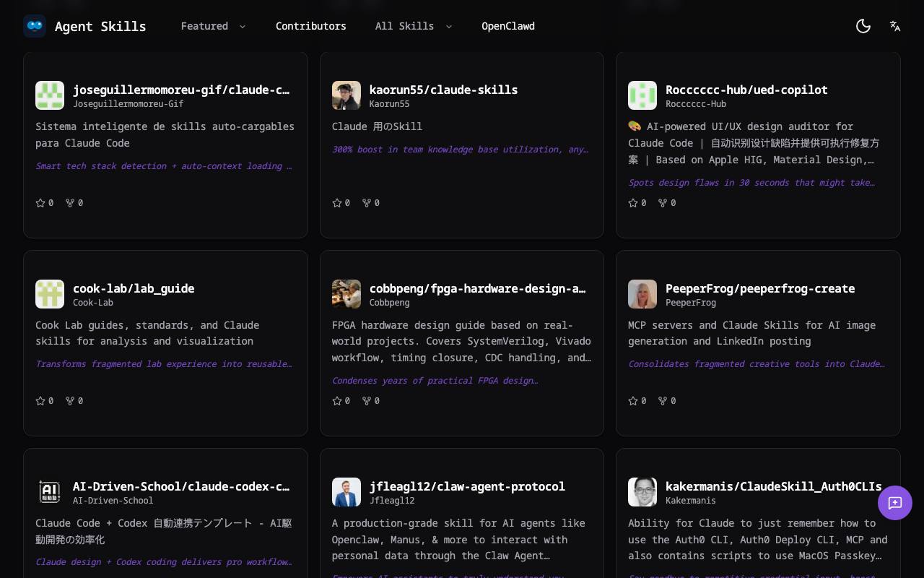Open Roccccc-hub/ued-copilot skill title

click(x=746, y=90)
